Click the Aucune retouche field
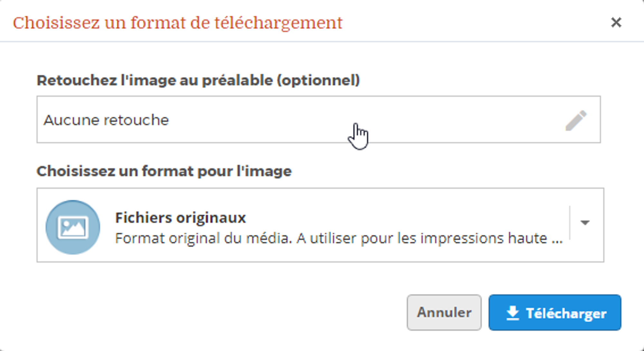This screenshot has height=351, width=644. (290, 119)
